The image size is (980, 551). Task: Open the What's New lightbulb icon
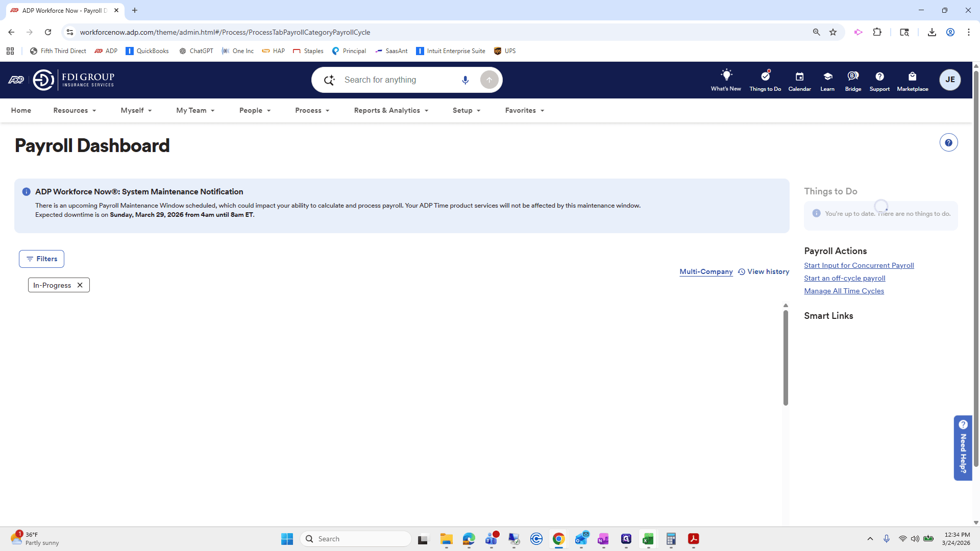(726, 80)
